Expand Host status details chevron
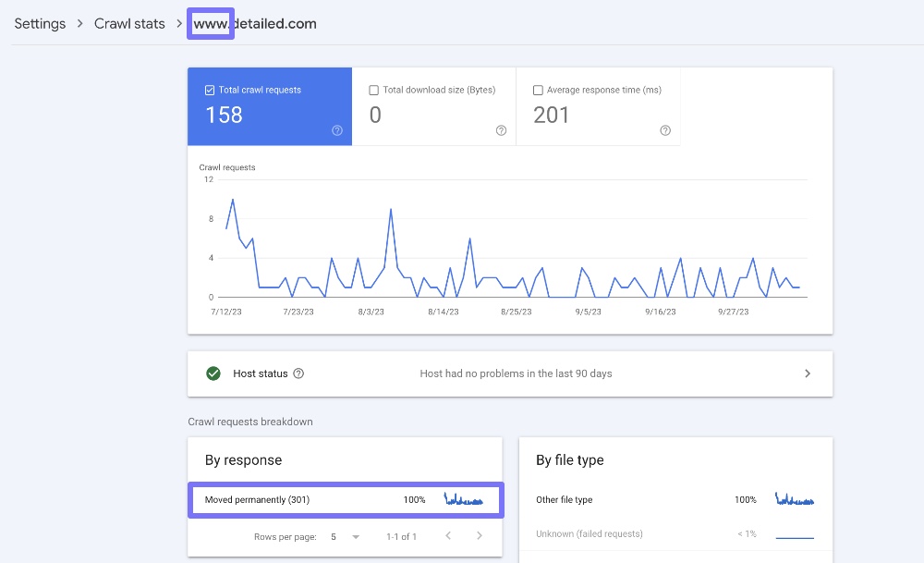 [808, 373]
